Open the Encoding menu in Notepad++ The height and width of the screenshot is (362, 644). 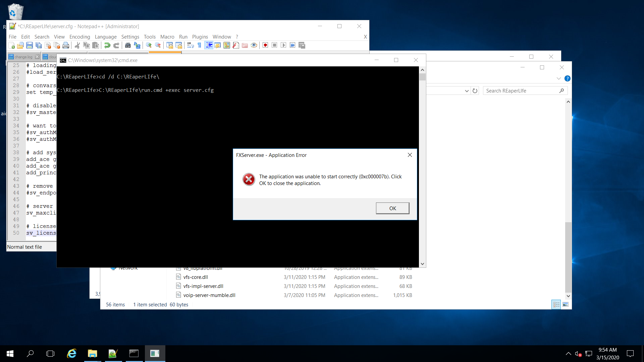(79, 37)
